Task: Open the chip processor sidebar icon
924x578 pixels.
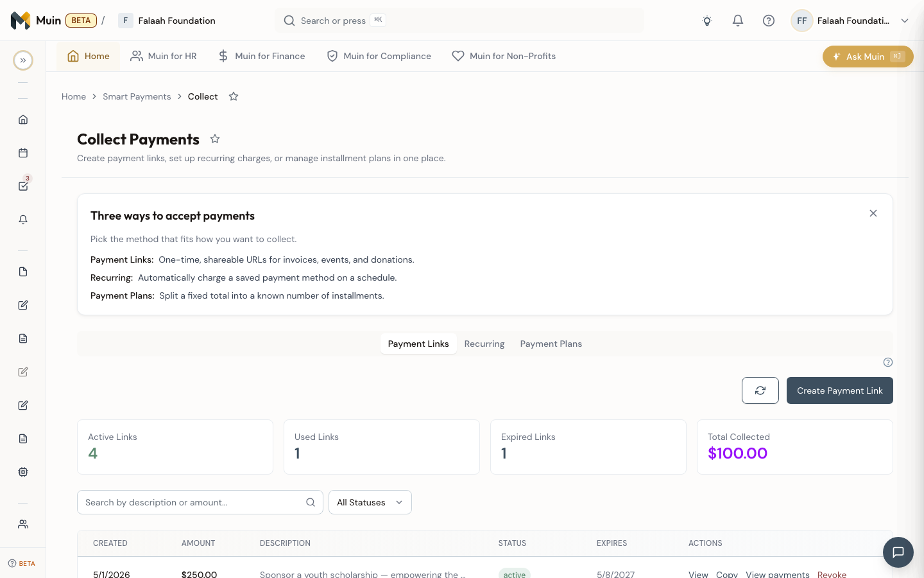Action: tap(23, 472)
